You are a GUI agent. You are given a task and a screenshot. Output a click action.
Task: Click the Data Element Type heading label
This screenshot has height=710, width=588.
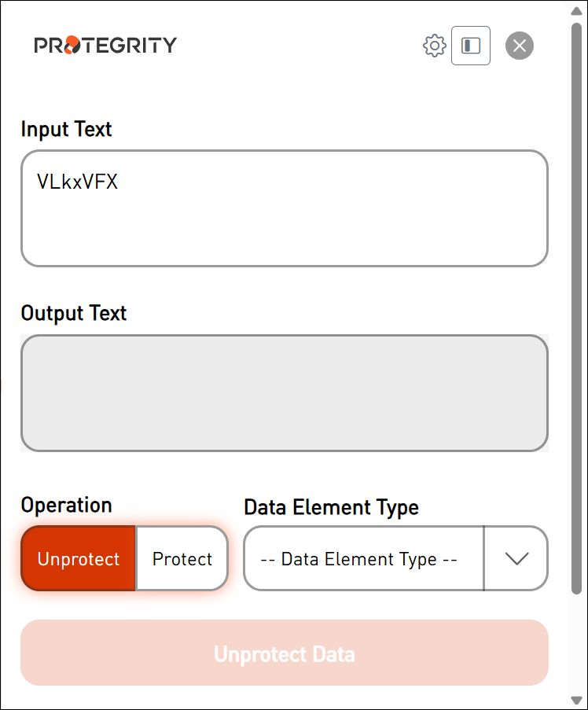click(x=331, y=507)
